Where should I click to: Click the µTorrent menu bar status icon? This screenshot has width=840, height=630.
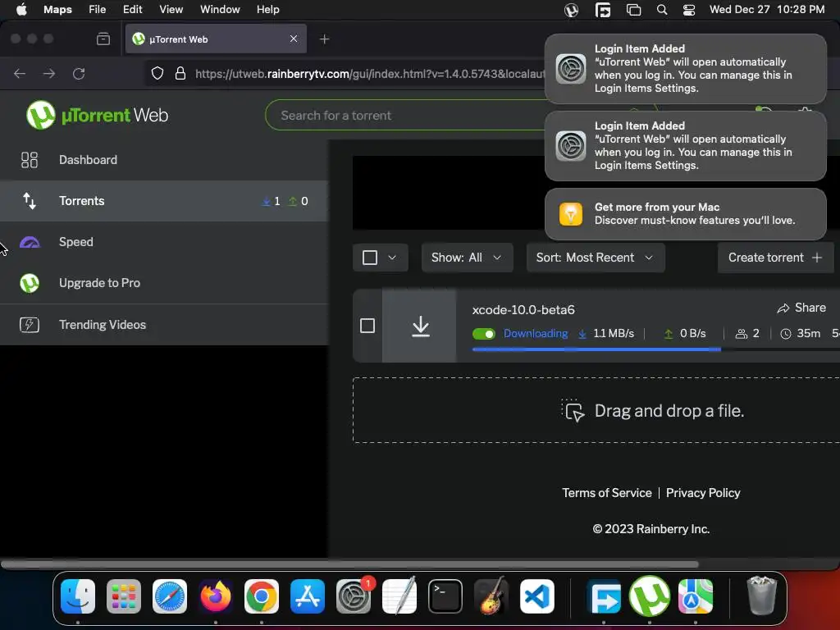(572, 10)
